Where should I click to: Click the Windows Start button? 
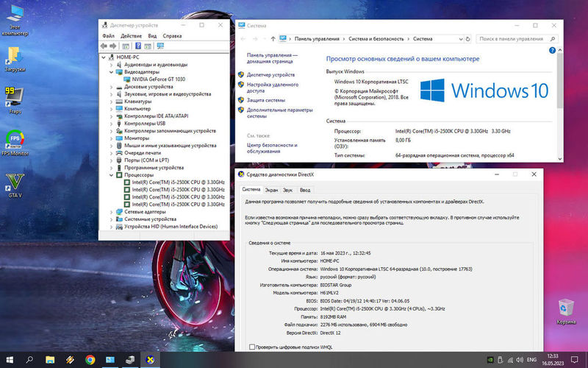click(9, 360)
